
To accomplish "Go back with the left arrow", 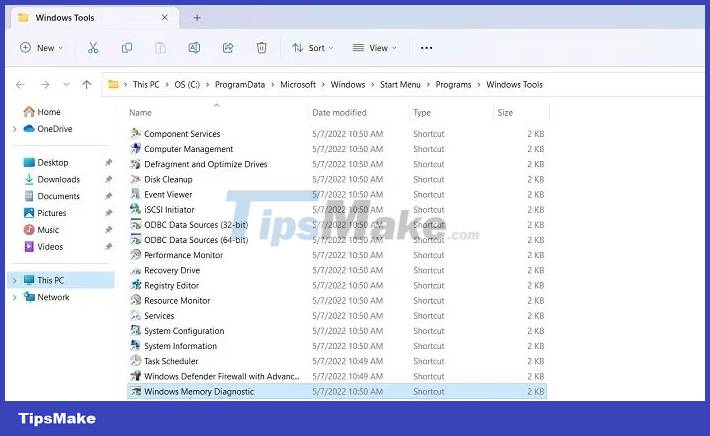I will click(x=20, y=85).
